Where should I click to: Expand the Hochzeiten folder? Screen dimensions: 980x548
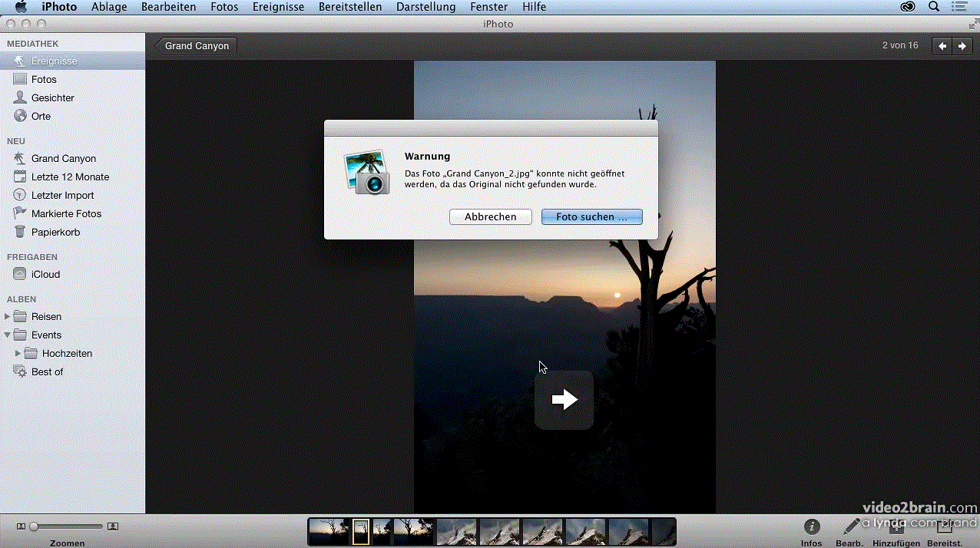pos(18,353)
